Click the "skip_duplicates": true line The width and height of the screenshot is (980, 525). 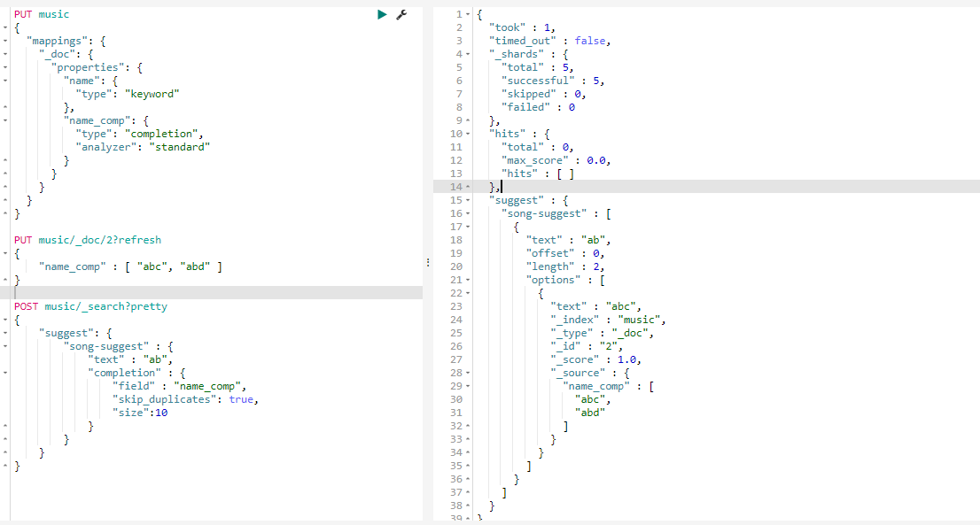[185, 399]
